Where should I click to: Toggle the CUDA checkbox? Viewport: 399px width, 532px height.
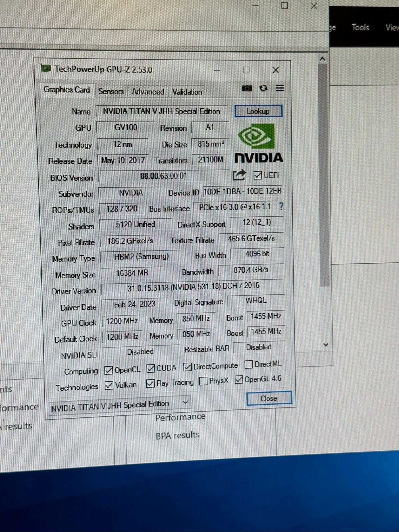point(150,369)
